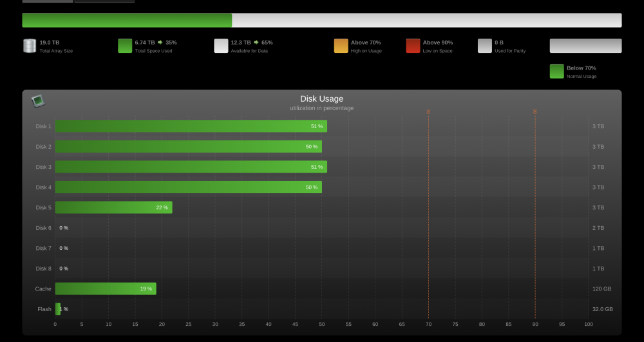Click the total array usage progress bar
The width and height of the screenshot is (644, 342).
322,20
